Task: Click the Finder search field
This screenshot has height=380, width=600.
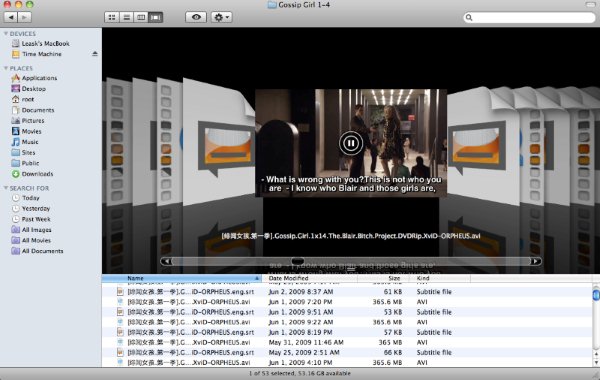Action: point(530,17)
